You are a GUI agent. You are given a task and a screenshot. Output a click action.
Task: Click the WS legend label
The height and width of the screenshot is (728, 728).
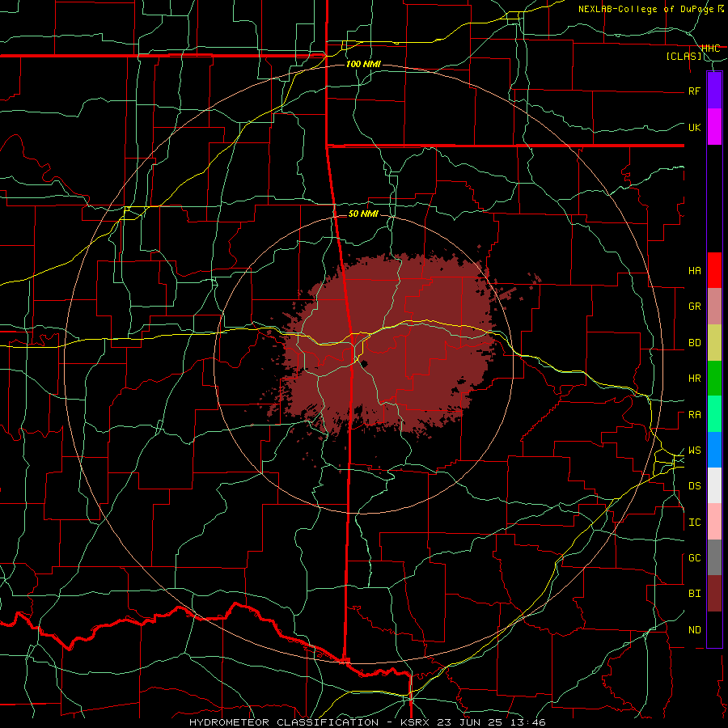coord(695,451)
